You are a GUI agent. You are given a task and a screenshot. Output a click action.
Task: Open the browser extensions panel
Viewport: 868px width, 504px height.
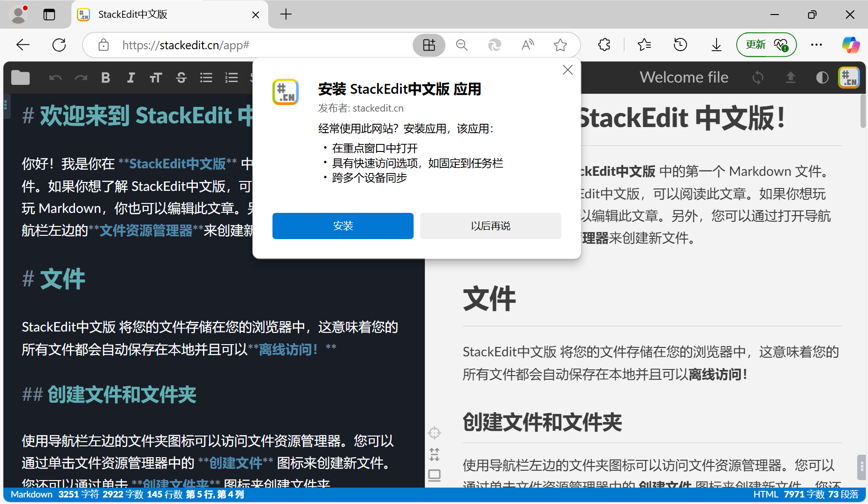coord(604,45)
